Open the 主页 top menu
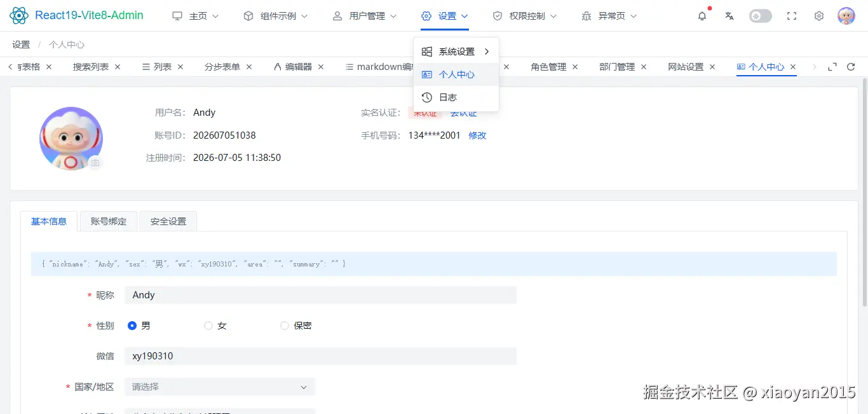The width and height of the screenshot is (868, 414). pos(196,16)
